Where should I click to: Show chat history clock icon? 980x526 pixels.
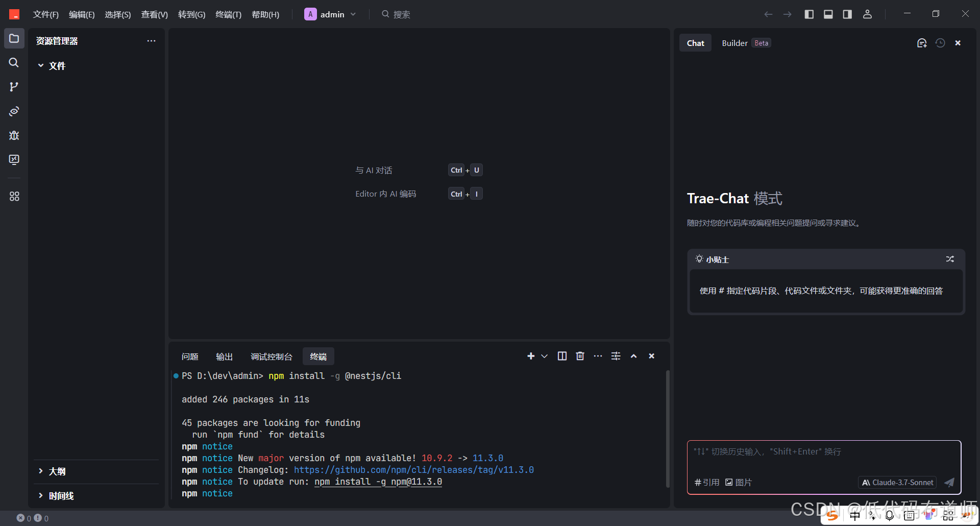940,43
